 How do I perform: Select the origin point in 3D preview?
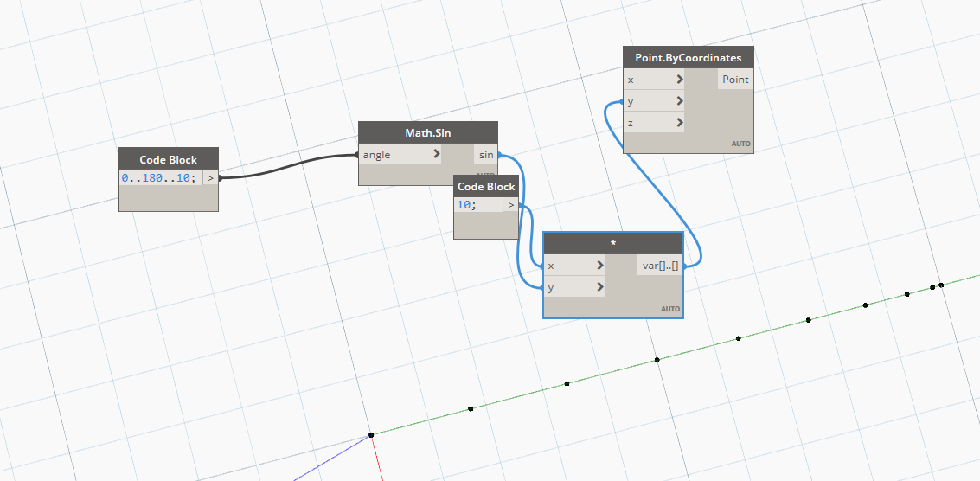370,434
